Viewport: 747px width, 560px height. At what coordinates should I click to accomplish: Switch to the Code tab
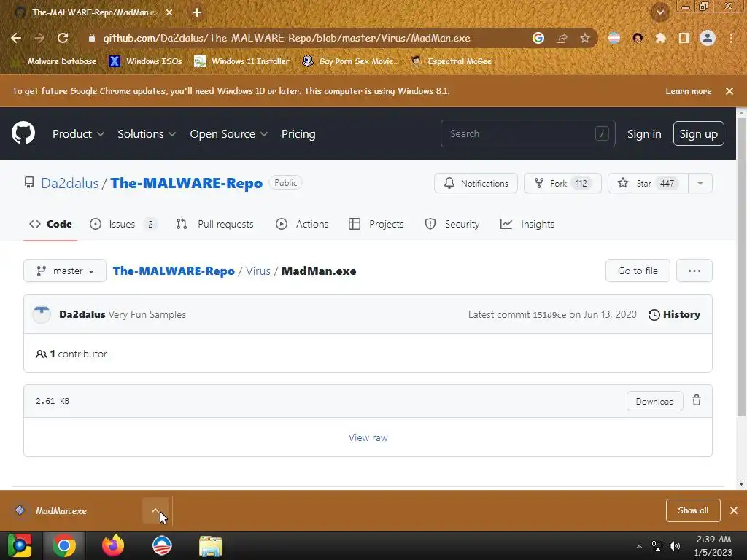pos(50,224)
